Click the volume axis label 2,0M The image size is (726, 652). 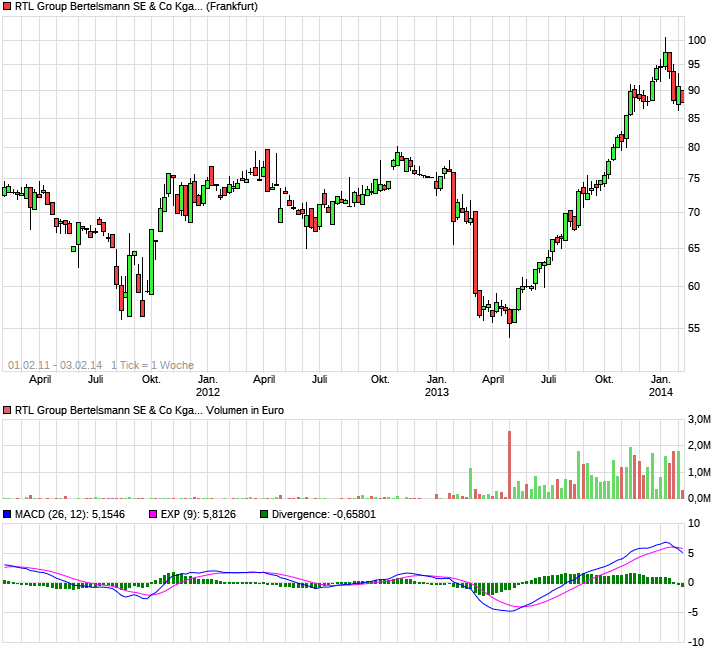coord(699,445)
